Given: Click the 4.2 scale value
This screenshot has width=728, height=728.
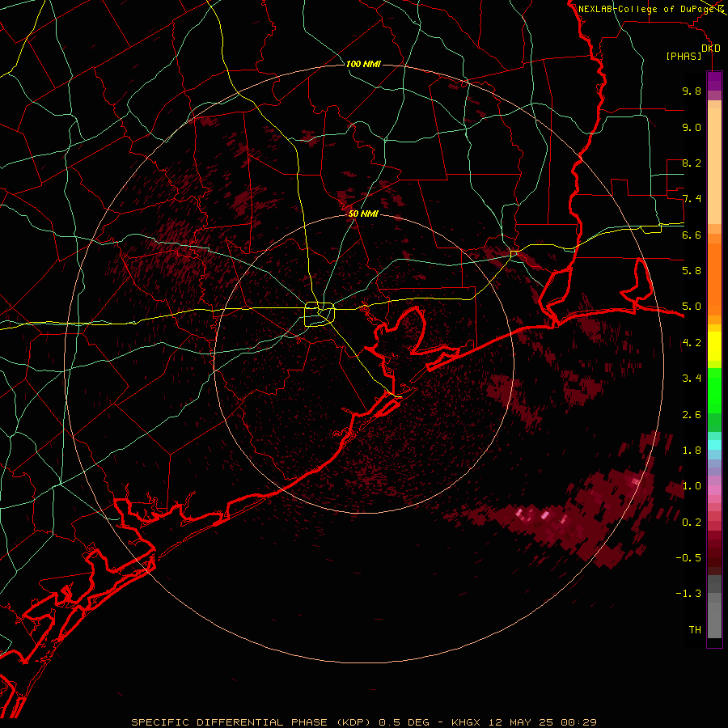Looking at the screenshot, I should coord(692,343).
